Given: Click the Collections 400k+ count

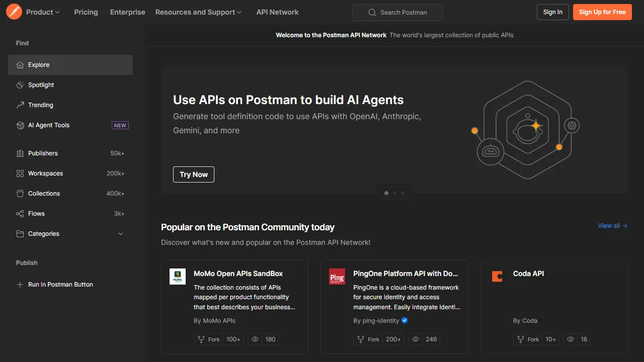Looking at the screenshot, I should coord(116,194).
